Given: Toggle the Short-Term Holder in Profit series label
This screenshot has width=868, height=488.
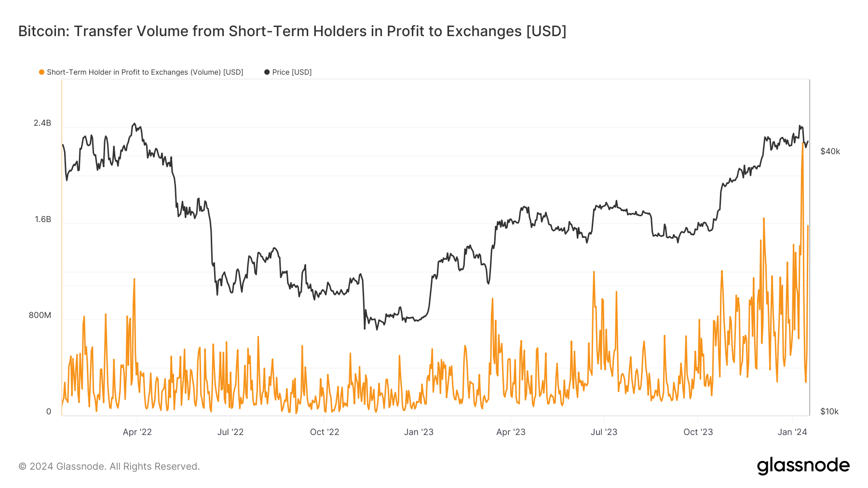Looking at the screenshot, I should click(x=145, y=72).
